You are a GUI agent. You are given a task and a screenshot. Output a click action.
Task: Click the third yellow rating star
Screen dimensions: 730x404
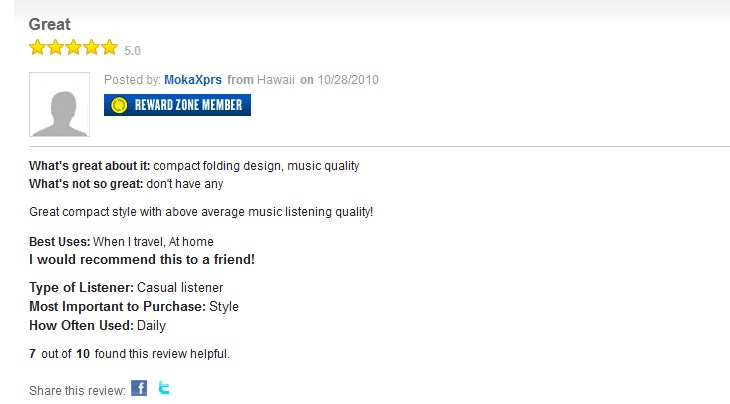pyautogui.click(x=74, y=47)
